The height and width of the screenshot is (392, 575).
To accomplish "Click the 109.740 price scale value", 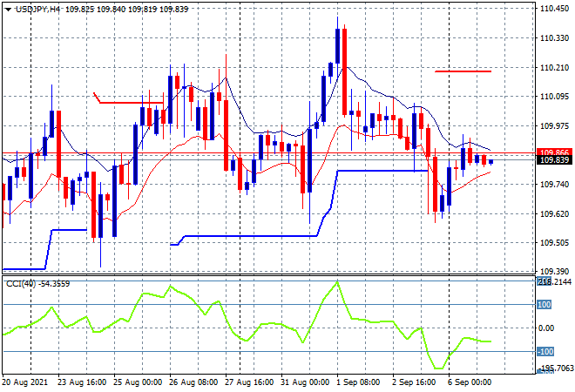I will point(554,185).
